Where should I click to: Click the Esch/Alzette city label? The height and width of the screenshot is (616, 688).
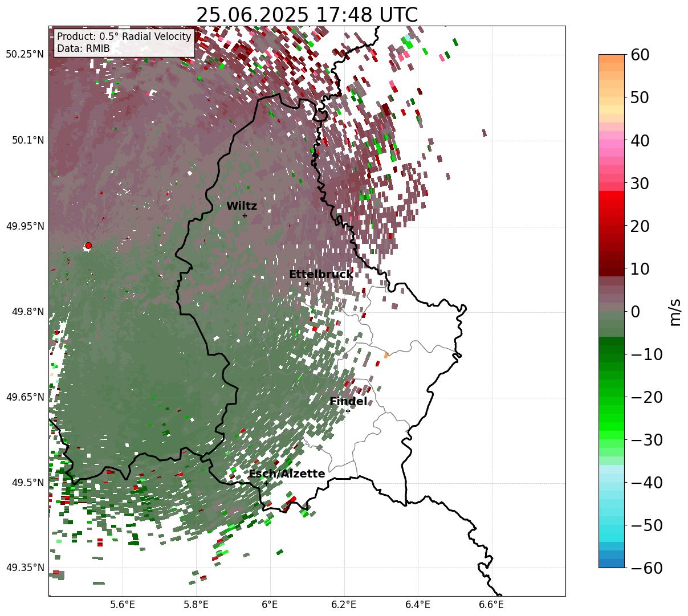click(x=287, y=474)
